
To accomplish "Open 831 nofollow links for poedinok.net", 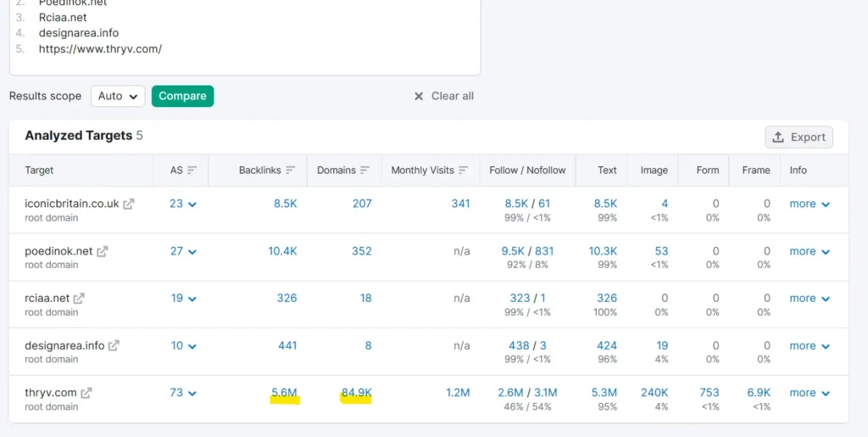I will (545, 251).
